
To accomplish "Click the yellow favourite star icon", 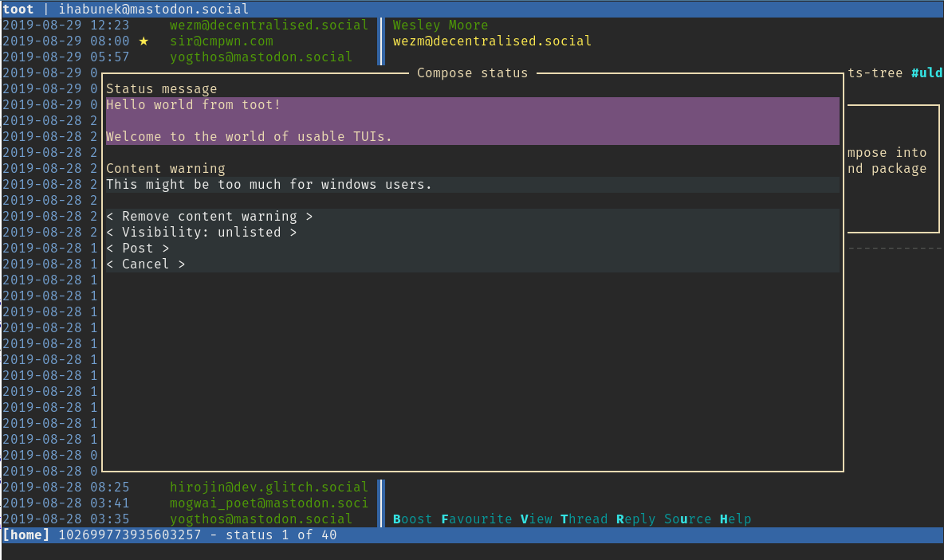I will pos(144,41).
